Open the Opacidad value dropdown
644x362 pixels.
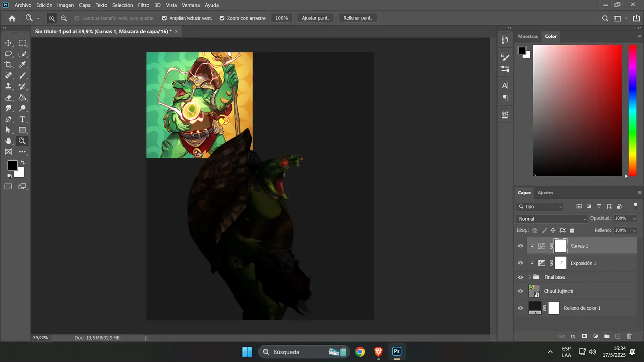click(634, 218)
